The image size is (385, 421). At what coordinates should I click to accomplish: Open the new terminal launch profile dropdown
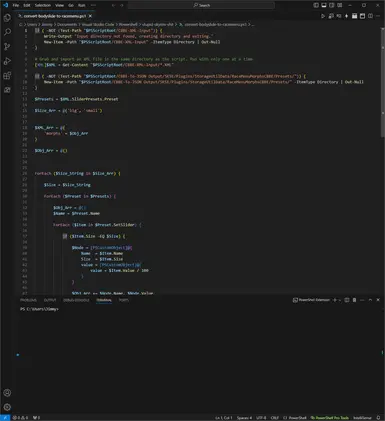pos(340,300)
